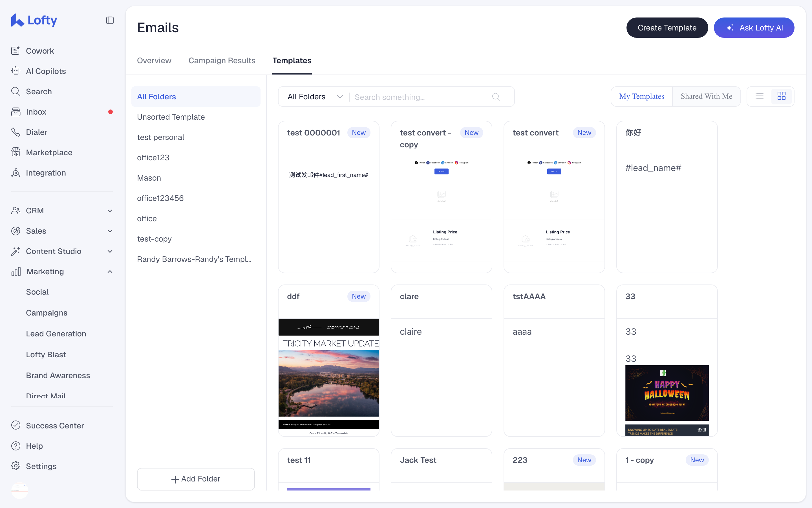The width and height of the screenshot is (812, 508).
Task: Open the Marketplace storefront icon
Action: [x=16, y=152]
